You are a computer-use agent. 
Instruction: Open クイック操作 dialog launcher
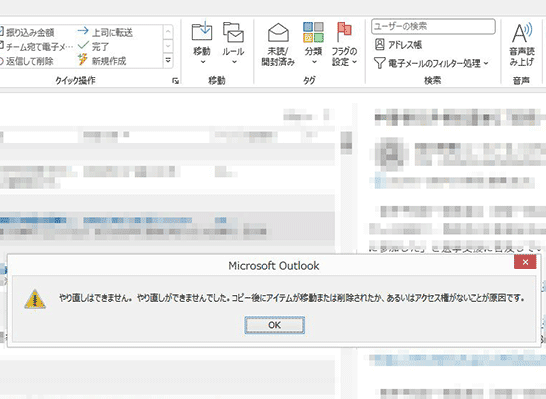pos(176,81)
